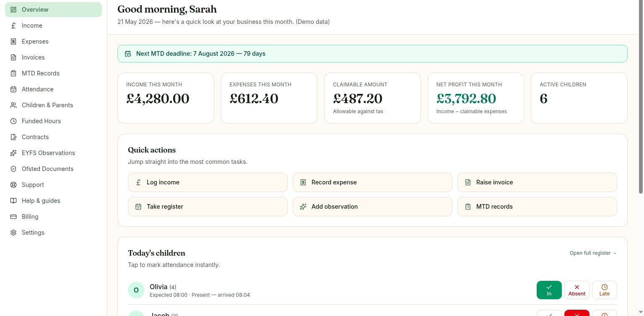Image resolution: width=644 pixels, height=316 pixels.
Task: Click Olivia's expected 08:00 status text
Action: [x=200, y=295]
